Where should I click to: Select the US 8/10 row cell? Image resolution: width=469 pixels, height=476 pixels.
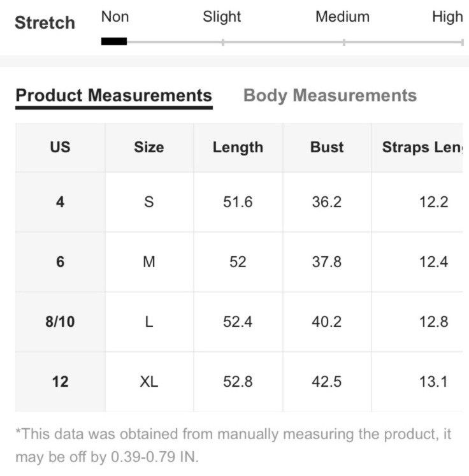tap(60, 322)
